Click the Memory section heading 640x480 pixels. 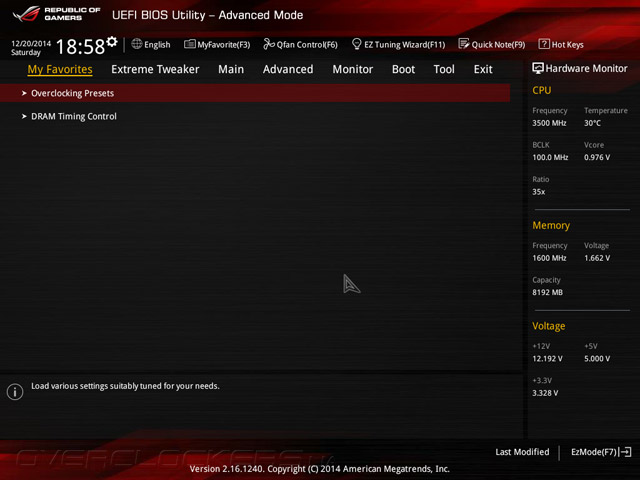pos(551,225)
